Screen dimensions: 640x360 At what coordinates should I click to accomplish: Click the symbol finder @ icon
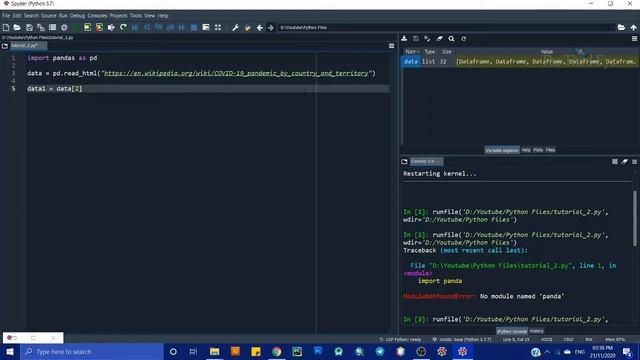64,27
